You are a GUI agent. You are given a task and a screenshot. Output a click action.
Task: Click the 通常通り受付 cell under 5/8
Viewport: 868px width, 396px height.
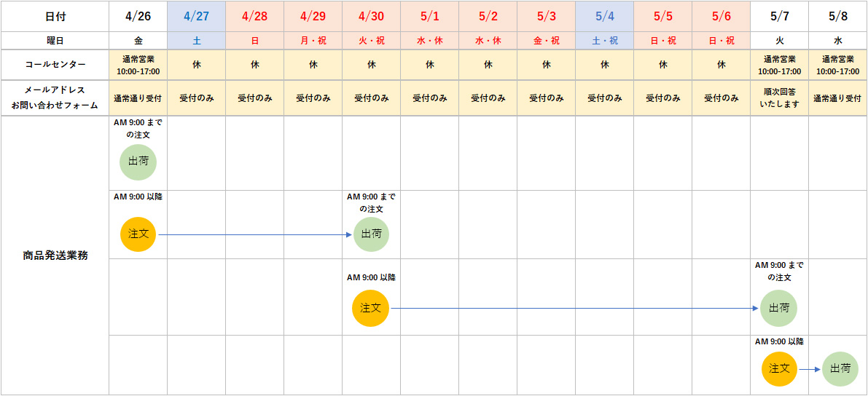pos(837,98)
